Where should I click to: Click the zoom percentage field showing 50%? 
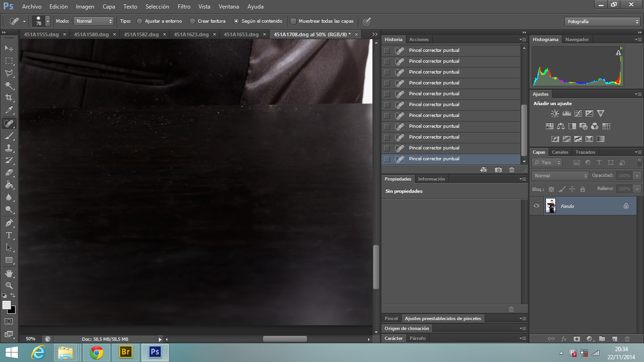[x=31, y=339]
